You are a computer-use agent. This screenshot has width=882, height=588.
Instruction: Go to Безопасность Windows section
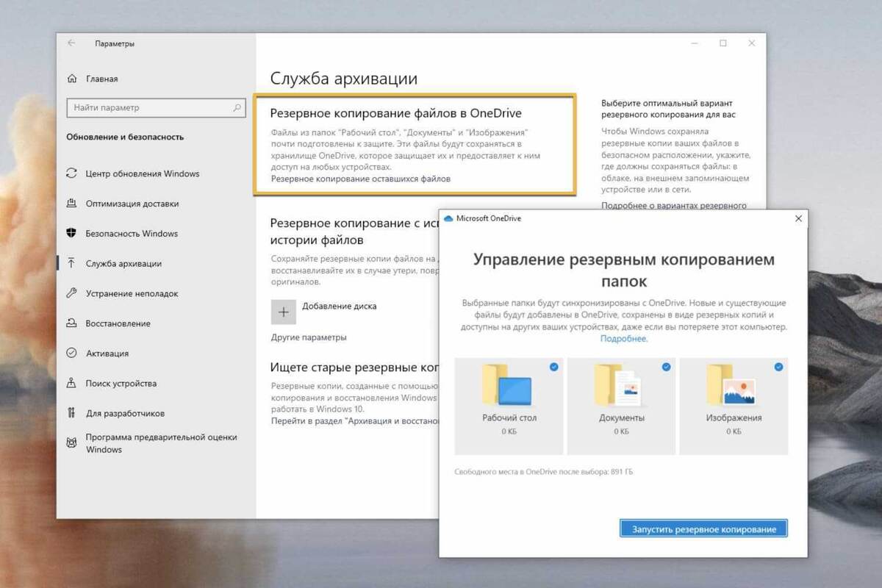[132, 234]
